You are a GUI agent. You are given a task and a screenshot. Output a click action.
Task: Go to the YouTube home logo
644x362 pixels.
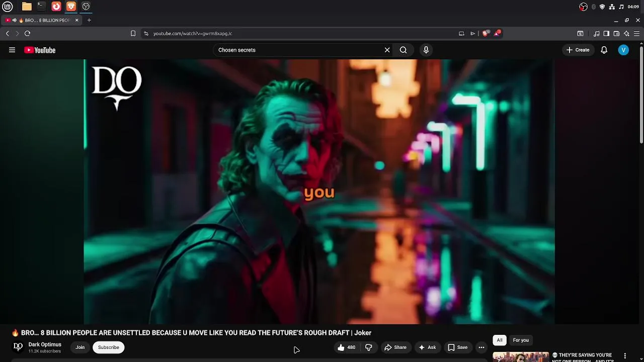pyautogui.click(x=40, y=50)
